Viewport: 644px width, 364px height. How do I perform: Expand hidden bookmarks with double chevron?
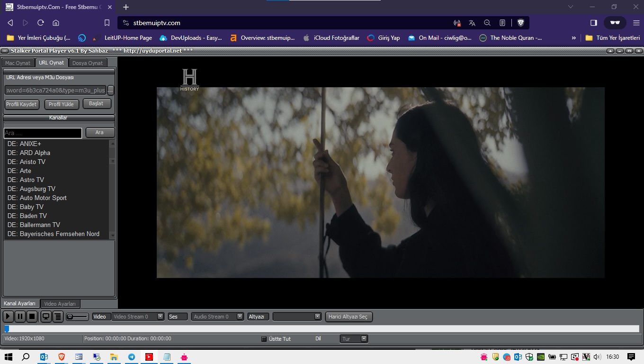coord(574,38)
